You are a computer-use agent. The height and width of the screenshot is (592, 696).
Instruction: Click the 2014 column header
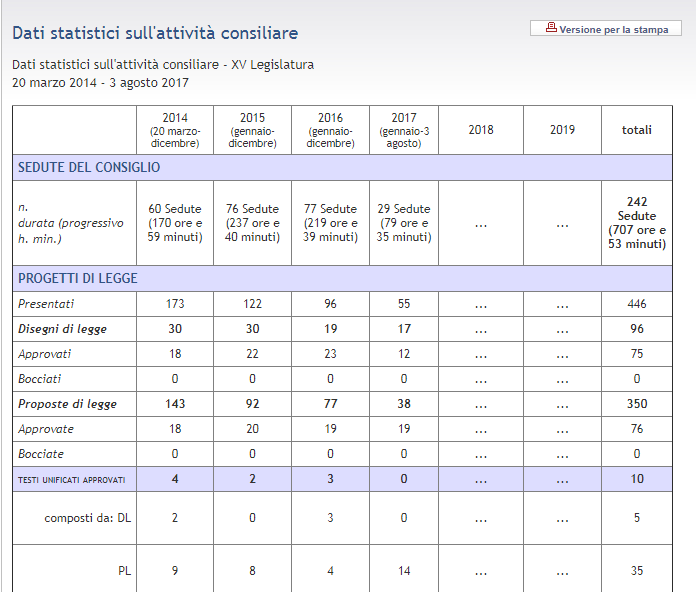point(175,130)
